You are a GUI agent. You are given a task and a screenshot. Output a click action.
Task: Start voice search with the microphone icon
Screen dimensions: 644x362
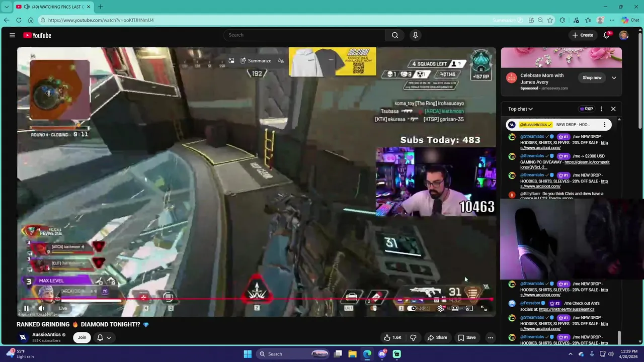415,35
